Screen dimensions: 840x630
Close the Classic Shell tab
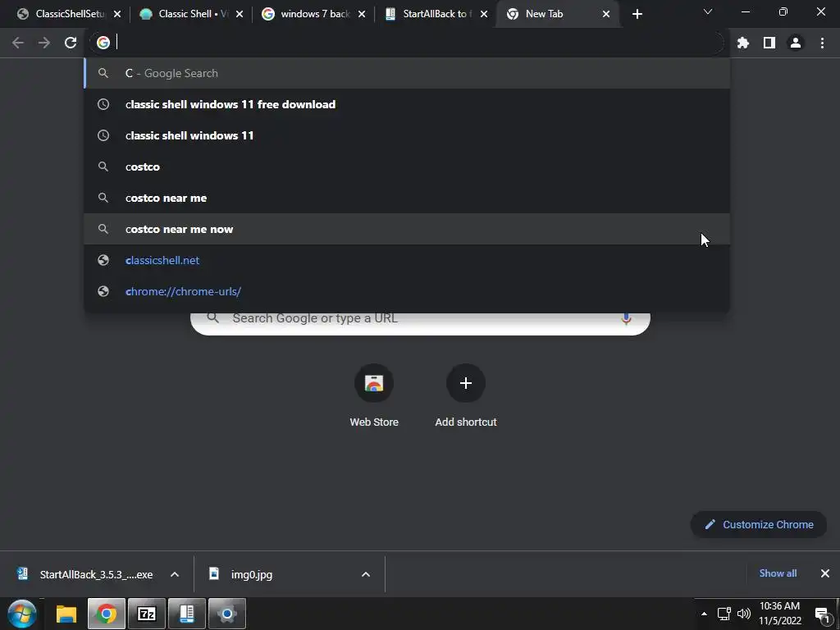pos(240,15)
